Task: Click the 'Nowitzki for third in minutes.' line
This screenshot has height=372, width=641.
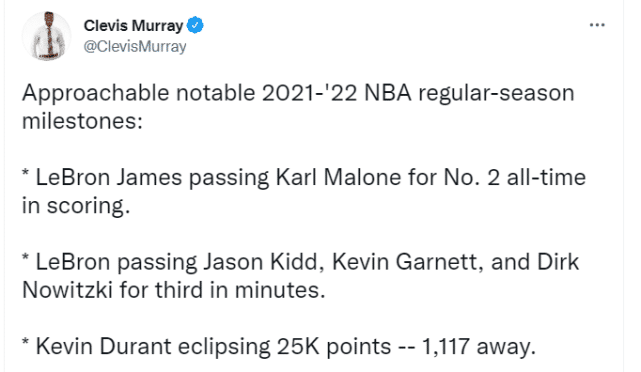Action: pos(174,291)
